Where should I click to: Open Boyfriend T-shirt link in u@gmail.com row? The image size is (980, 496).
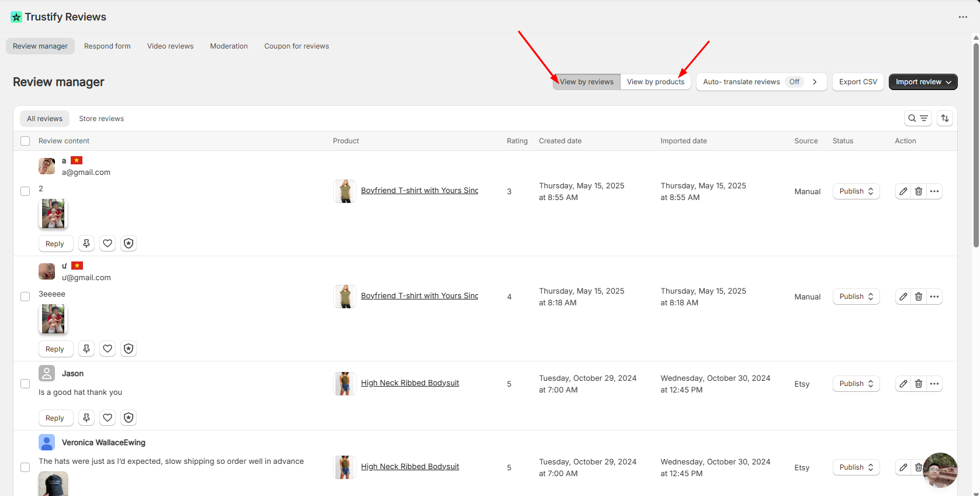(420, 296)
